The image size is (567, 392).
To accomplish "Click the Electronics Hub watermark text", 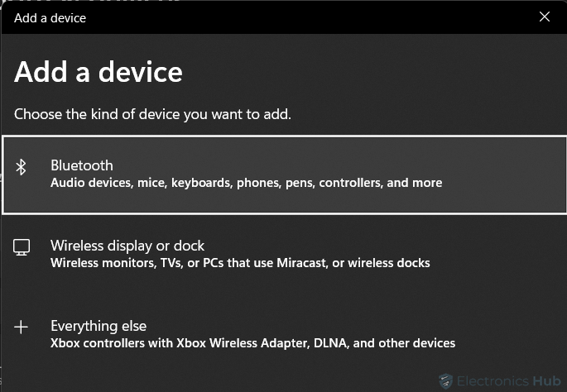I will [x=508, y=381].
